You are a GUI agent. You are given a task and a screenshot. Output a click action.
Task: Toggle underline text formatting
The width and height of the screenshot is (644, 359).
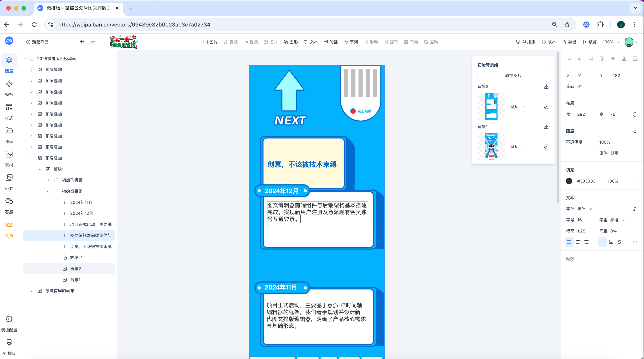point(611,242)
